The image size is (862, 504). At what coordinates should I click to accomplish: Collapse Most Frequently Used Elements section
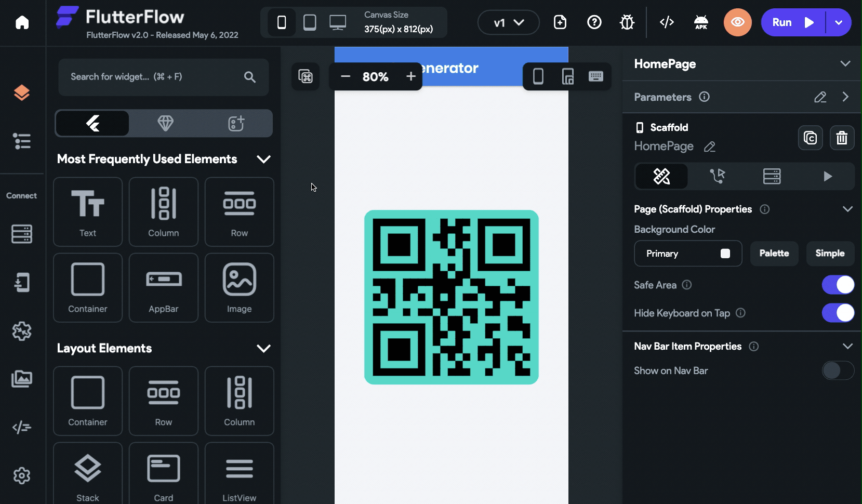pos(264,159)
